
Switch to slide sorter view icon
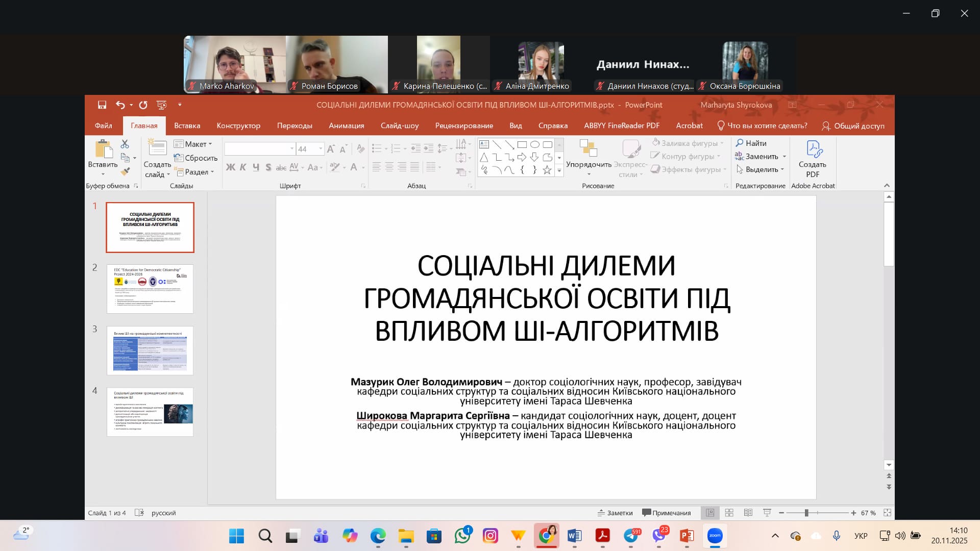coord(729,513)
